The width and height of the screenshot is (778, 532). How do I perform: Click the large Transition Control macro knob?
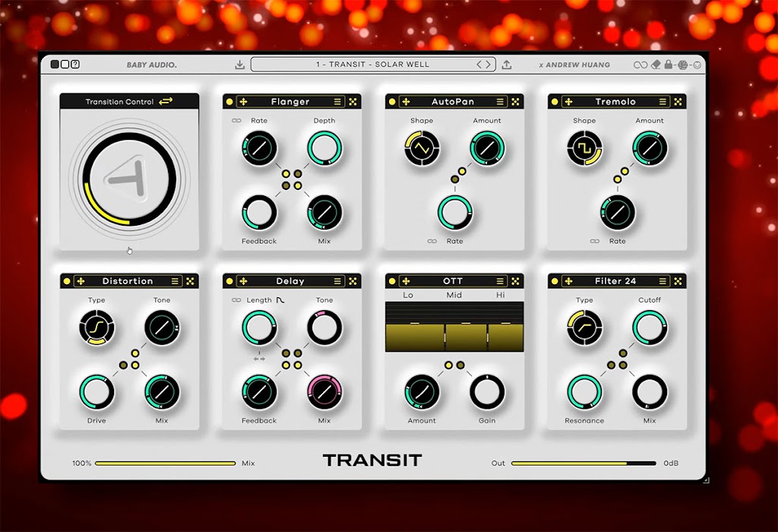tap(129, 179)
